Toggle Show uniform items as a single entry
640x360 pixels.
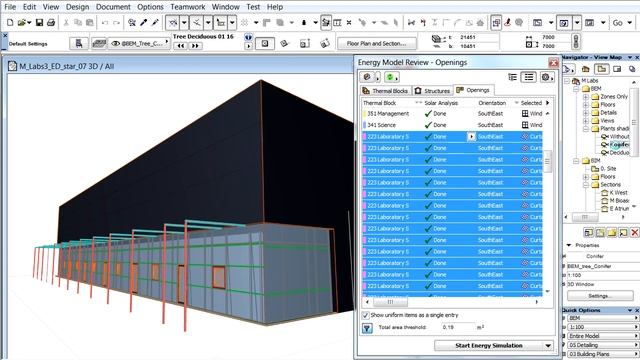[x=366, y=315]
